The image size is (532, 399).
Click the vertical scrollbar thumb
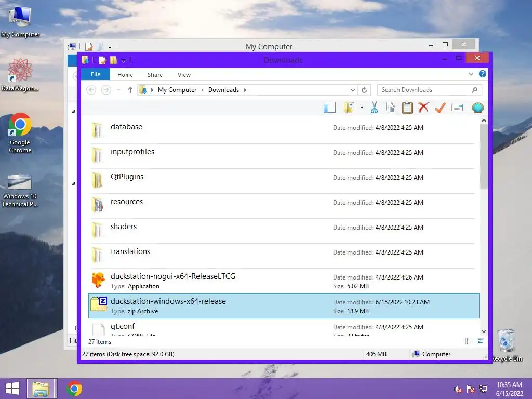pos(484,156)
